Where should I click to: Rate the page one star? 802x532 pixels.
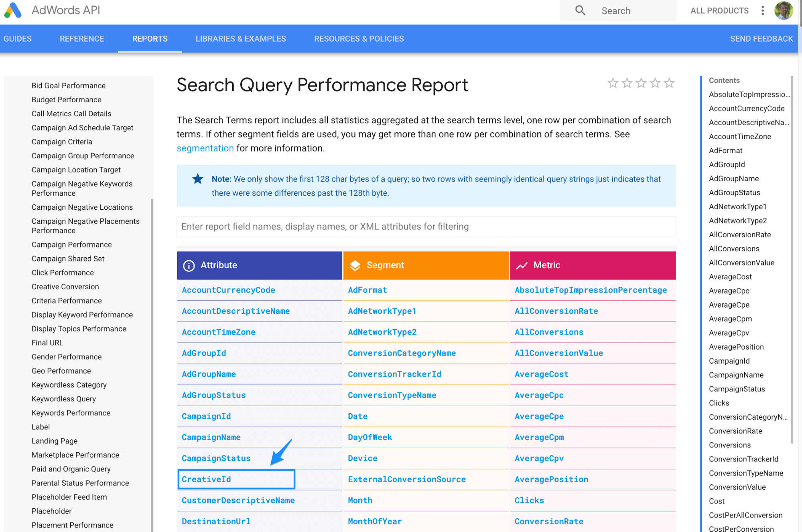(x=613, y=83)
